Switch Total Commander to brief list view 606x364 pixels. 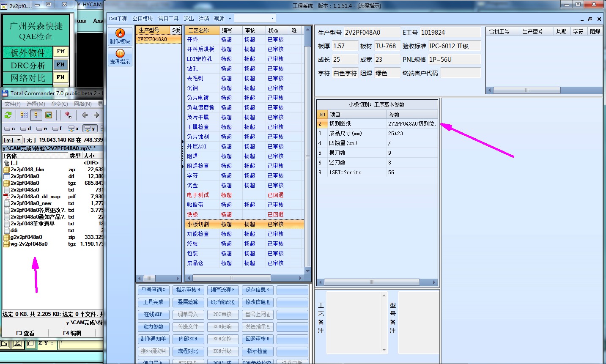point(24,115)
